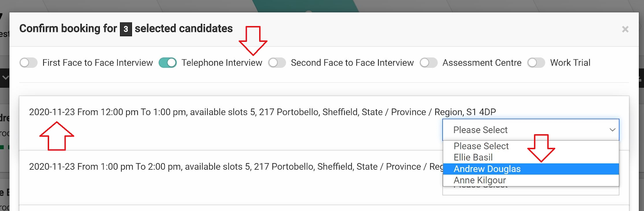Turn on Second Face to Face Interview switch
The width and height of the screenshot is (644, 211).
coord(277,63)
